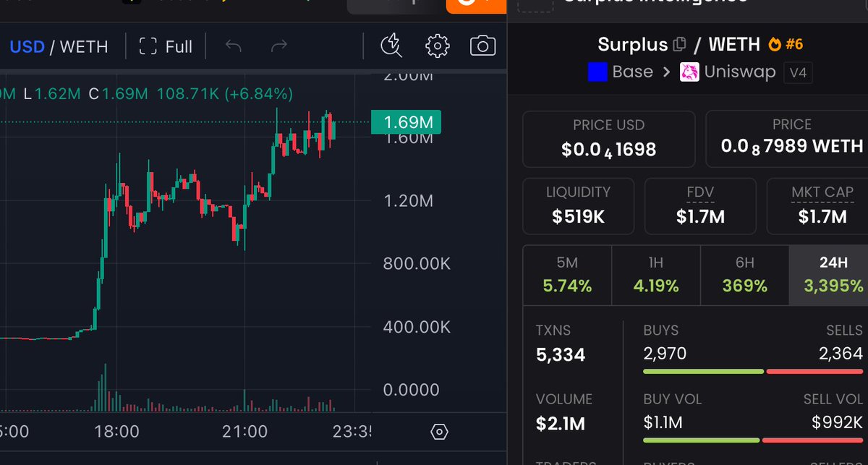Image resolution: width=868 pixels, height=465 pixels.
Task: Click the PRICE USD $0.0₄1698 box
Action: pyautogui.click(x=608, y=139)
